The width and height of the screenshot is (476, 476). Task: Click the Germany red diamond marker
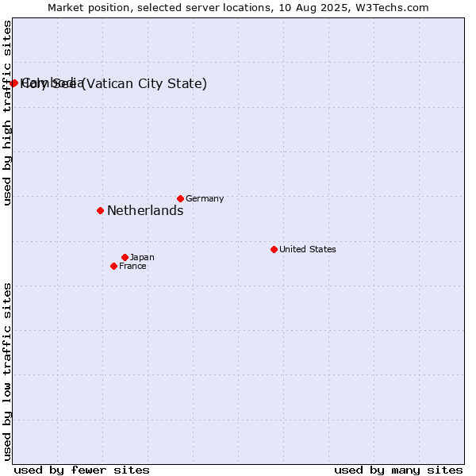click(x=180, y=199)
